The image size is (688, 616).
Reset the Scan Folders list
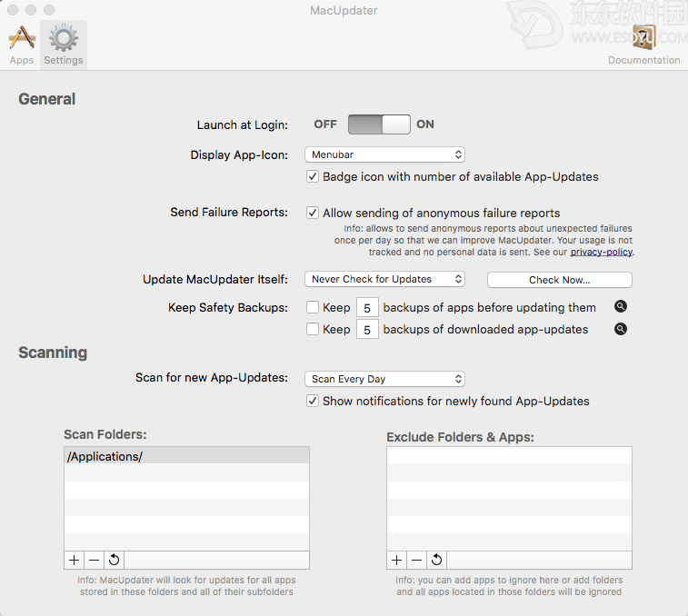[115, 561]
